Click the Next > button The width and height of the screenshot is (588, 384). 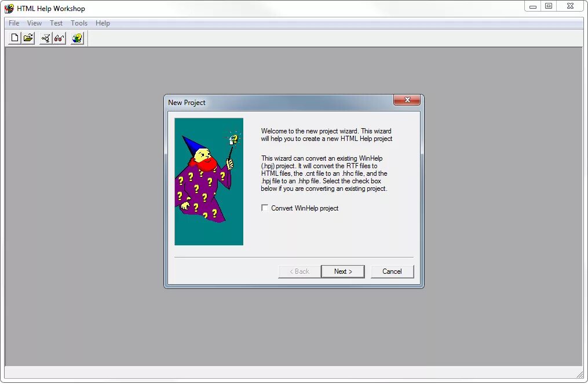pyautogui.click(x=343, y=271)
